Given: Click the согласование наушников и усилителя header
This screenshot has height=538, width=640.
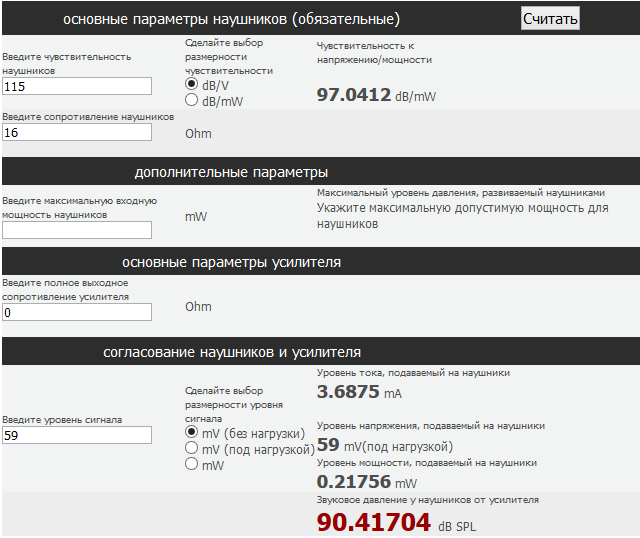Looking at the screenshot, I should pyautogui.click(x=232, y=352).
